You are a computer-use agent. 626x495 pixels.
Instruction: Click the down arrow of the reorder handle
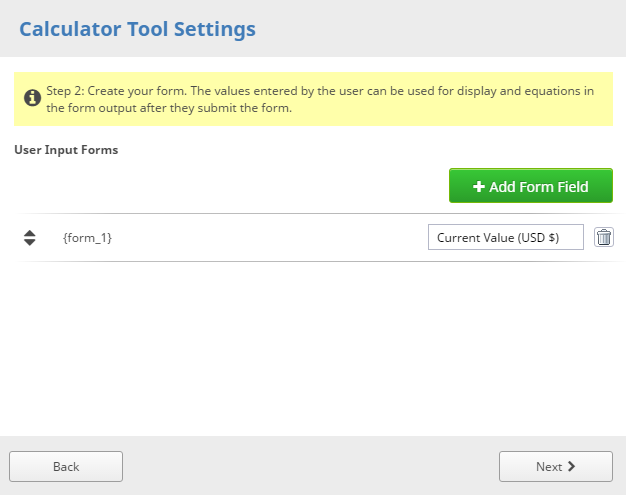29,243
